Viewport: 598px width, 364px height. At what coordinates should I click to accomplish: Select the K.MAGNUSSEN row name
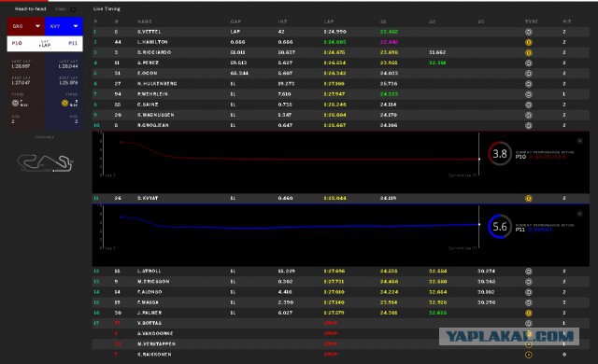(156, 115)
